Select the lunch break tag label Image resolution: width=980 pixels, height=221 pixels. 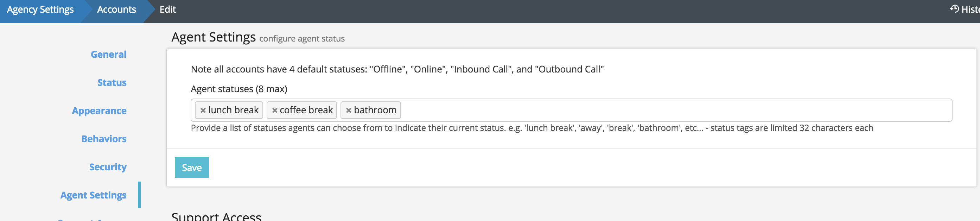(233, 110)
